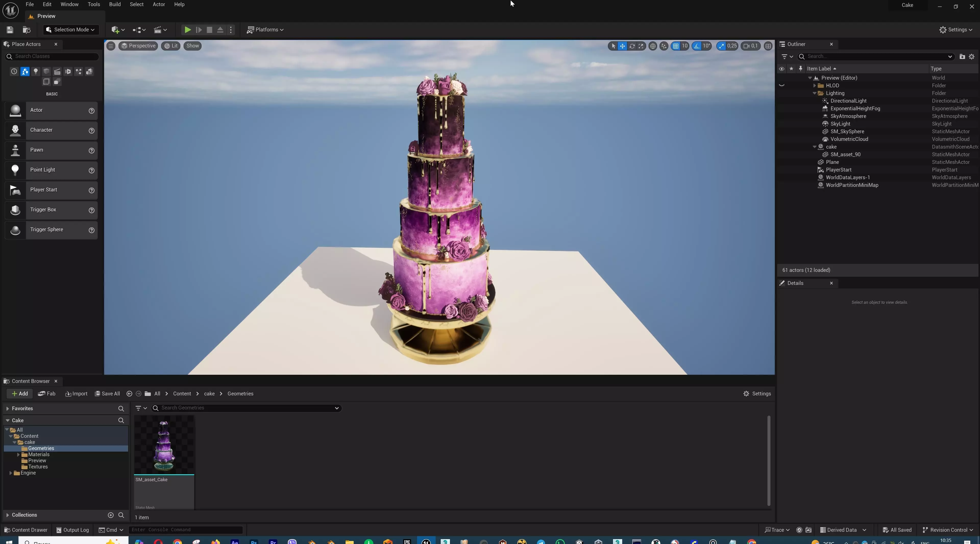Open the File menu

point(30,5)
